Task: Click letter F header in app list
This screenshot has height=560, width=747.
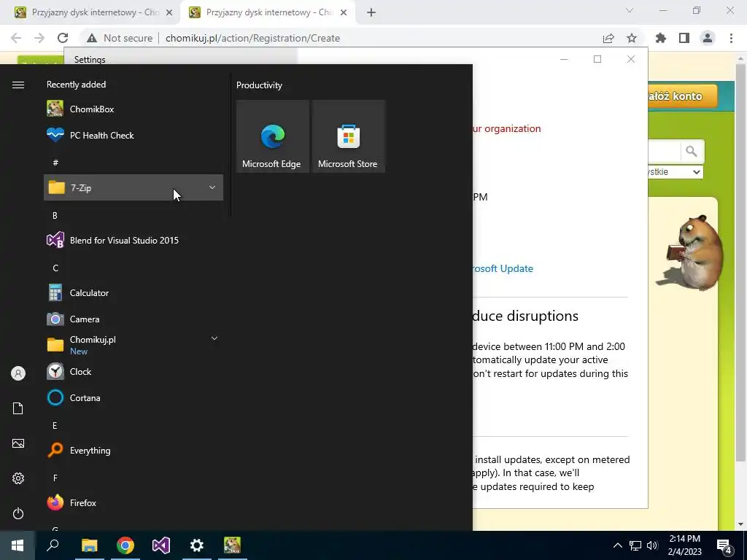Action: 55,478
